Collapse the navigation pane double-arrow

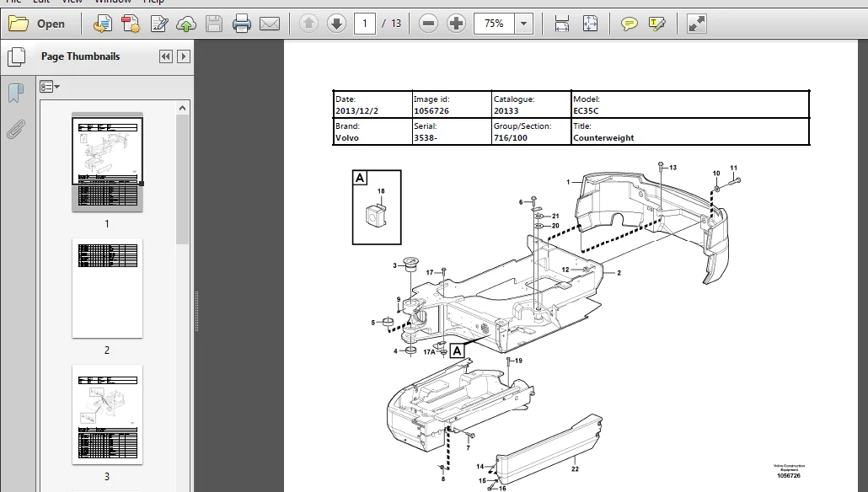coord(165,56)
